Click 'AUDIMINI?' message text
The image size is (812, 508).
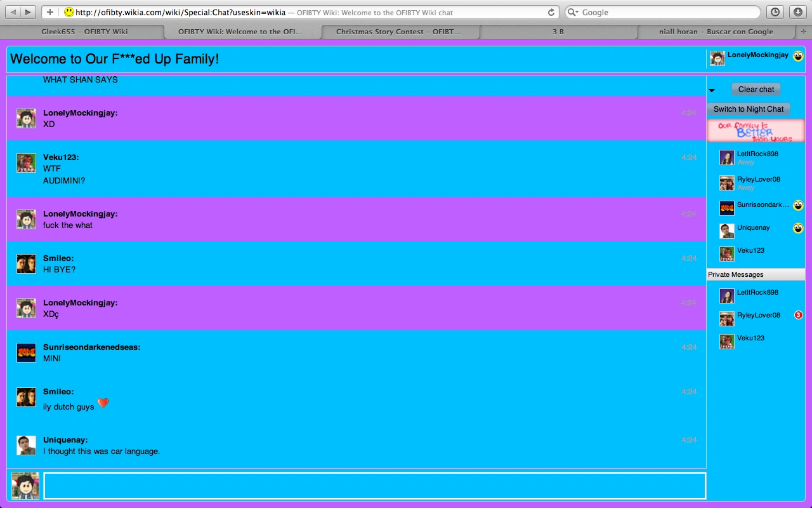tap(64, 181)
